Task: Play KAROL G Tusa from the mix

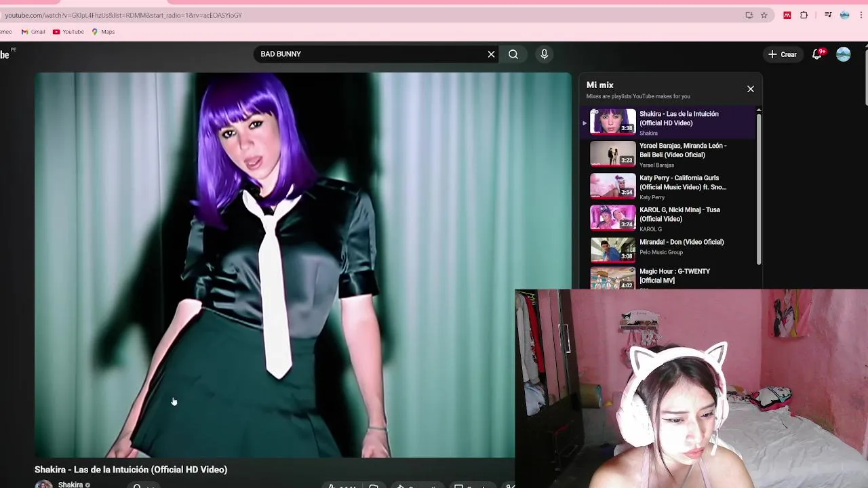Action: (x=667, y=218)
